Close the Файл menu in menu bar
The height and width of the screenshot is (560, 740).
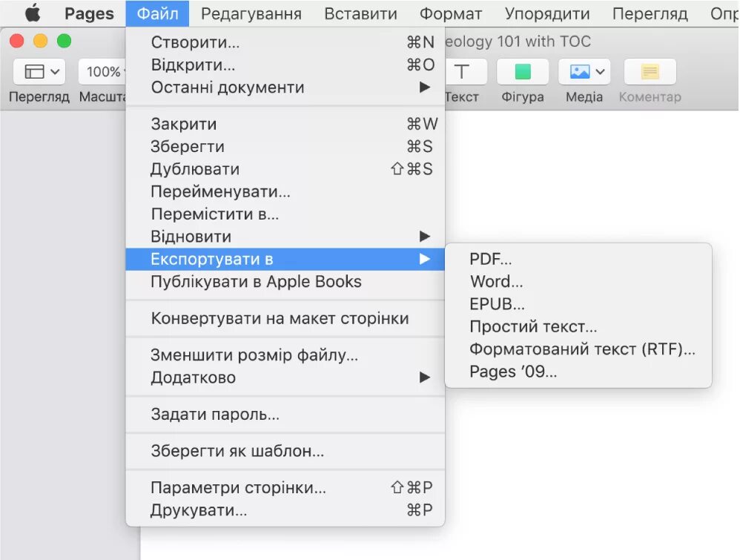[x=157, y=13]
